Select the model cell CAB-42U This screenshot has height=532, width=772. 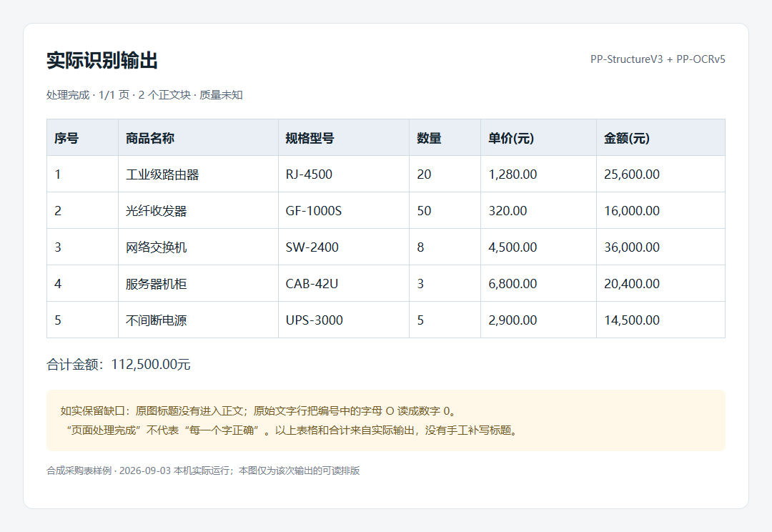[344, 283]
